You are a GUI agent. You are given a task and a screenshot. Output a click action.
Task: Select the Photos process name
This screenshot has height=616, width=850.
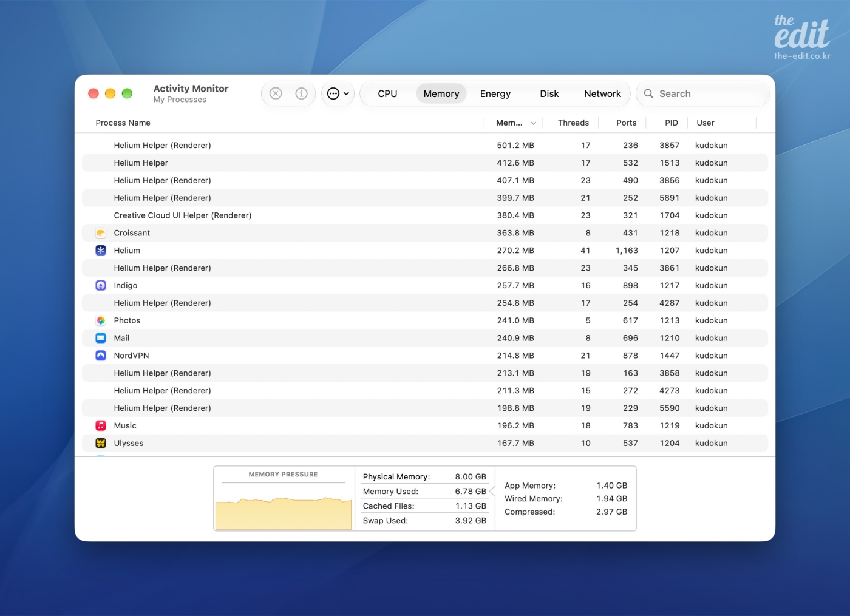coord(127,320)
